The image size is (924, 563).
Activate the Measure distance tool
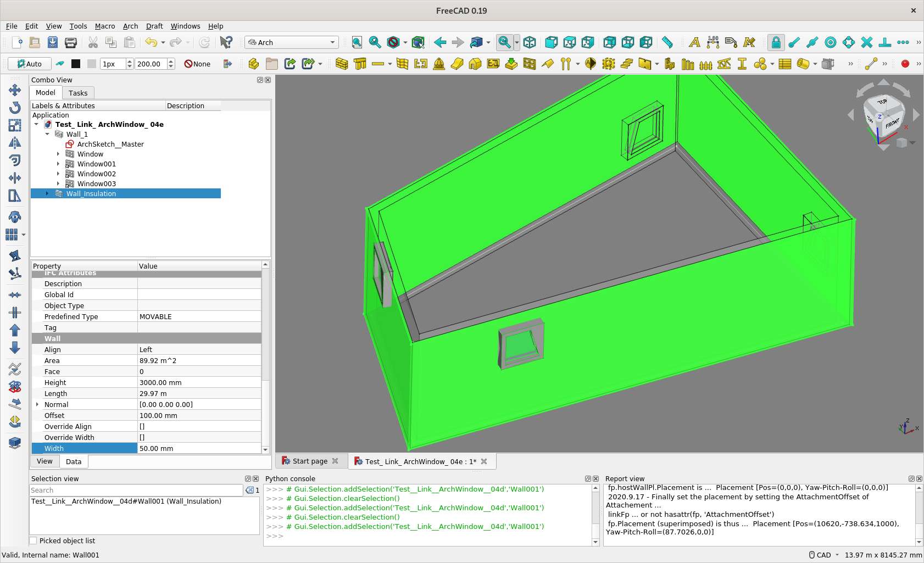pos(667,42)
